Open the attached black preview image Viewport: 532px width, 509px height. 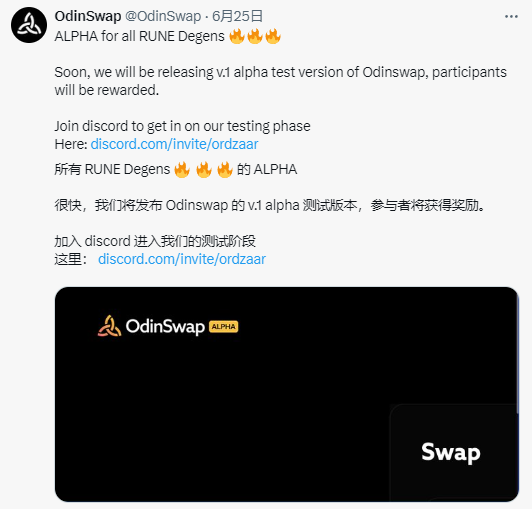point(287,394)
